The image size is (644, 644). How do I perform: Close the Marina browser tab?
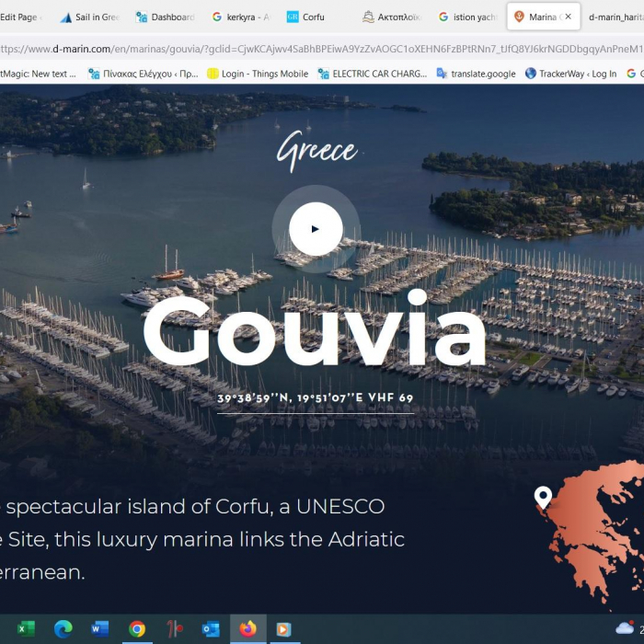(568, 17)
